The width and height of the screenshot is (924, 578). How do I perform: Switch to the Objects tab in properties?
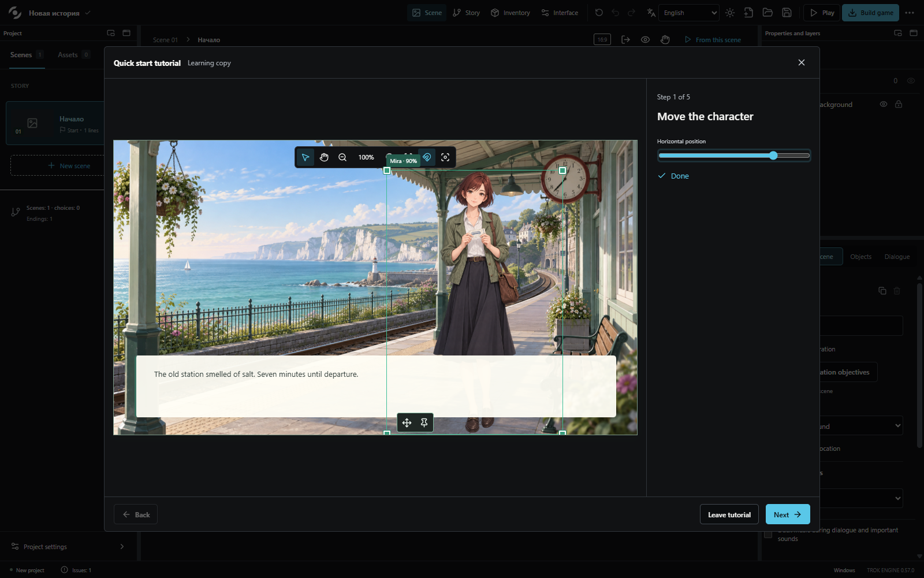[x=860, y=257]
